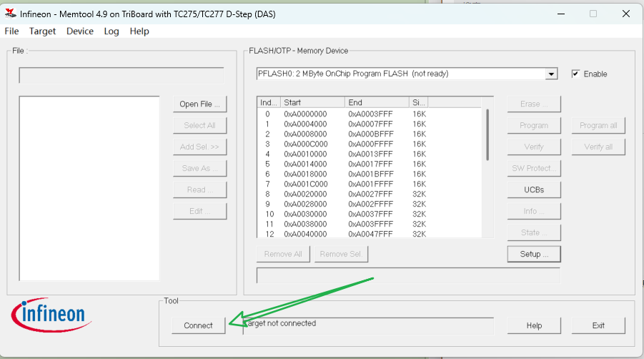Open the Log menu
Screen dimensions: 644x359
click(112, 31)
